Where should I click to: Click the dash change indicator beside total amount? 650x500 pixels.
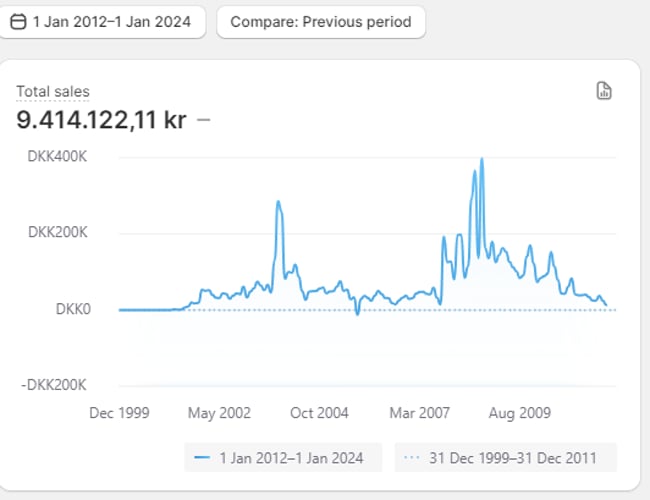coord(204,120)
